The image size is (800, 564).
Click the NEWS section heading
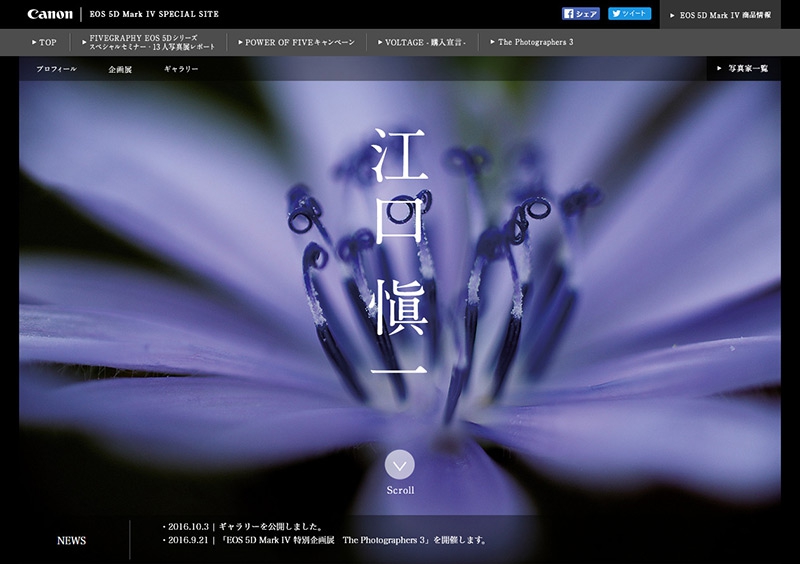click(72, 540)
